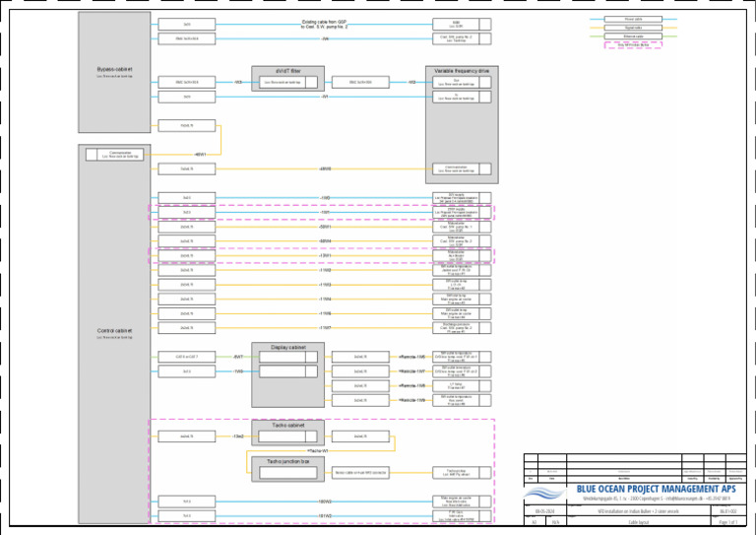756x535 pixels.
Task: Select the Power cable legend entry
Action: 633,20
